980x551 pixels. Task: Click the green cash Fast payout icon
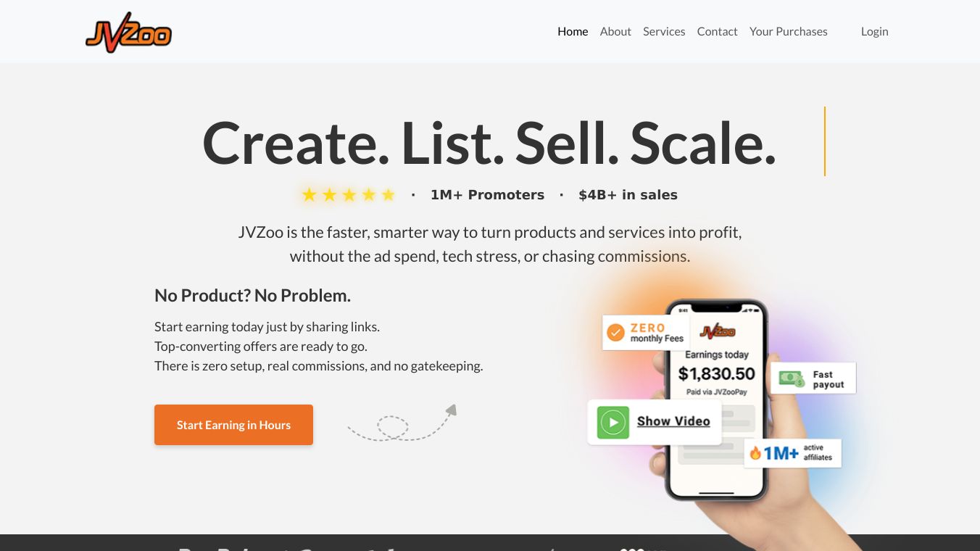click(792, 378)
